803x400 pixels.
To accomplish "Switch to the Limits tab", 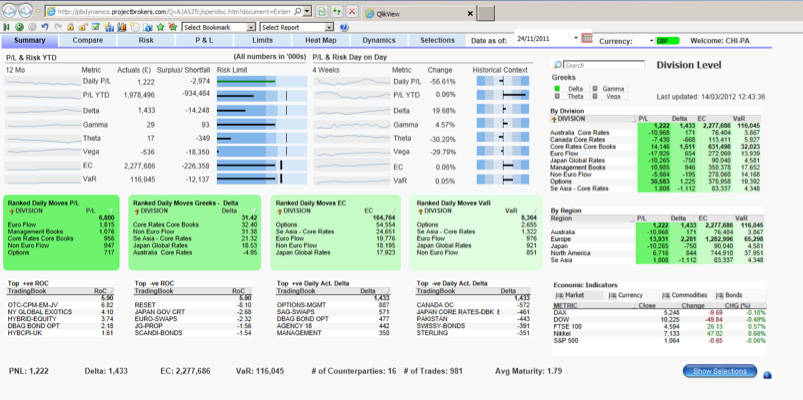I will tap(263, 40).
